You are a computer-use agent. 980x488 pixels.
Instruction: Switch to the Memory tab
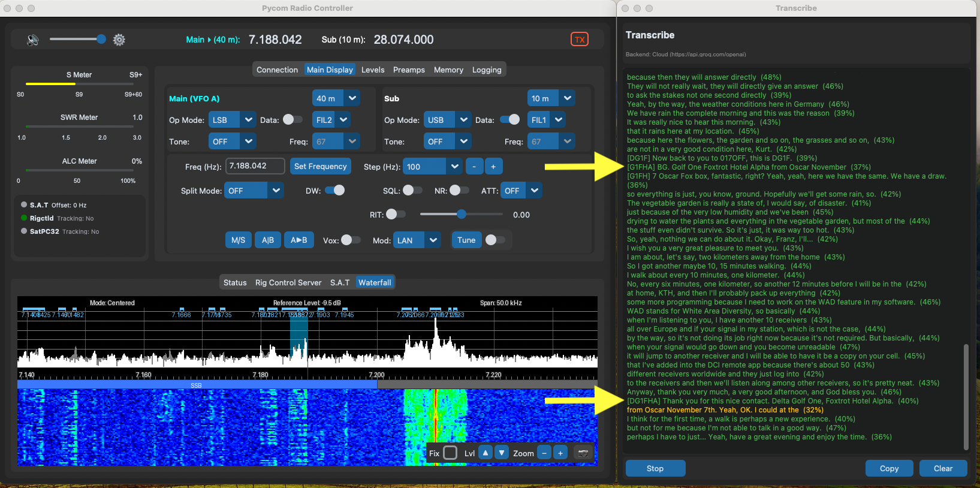(x=448, y=70)
